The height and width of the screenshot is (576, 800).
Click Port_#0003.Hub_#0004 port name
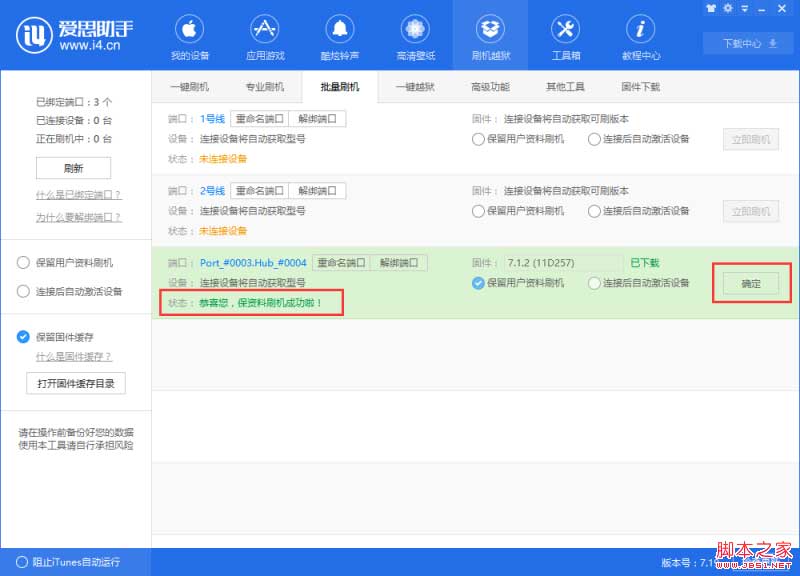pyautogui.click(x=253, y=263)
